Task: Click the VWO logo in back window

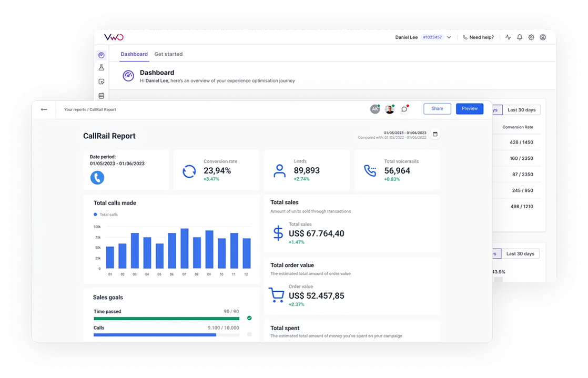Action: tap(114, 37)
